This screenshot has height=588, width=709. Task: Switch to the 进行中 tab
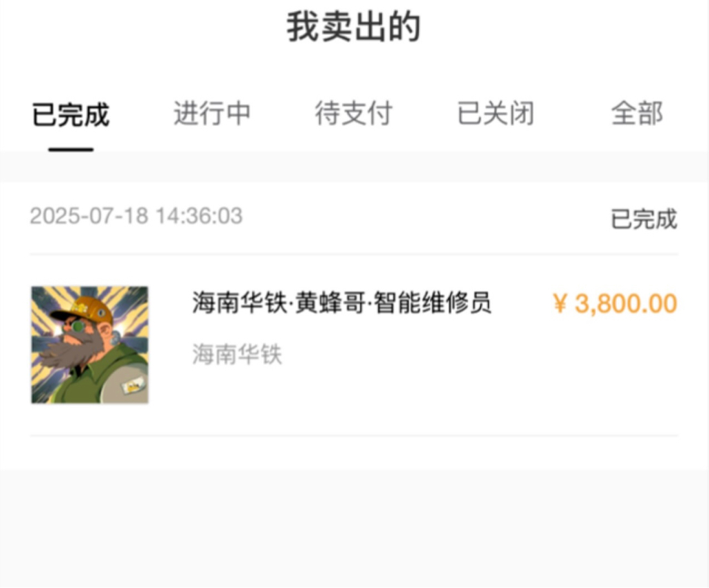point(212,113)
